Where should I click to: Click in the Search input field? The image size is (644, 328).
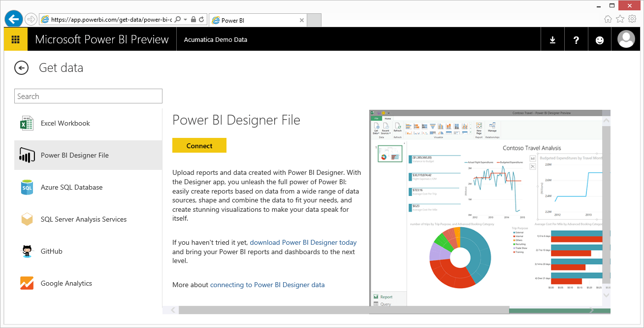tap(89, 96)
